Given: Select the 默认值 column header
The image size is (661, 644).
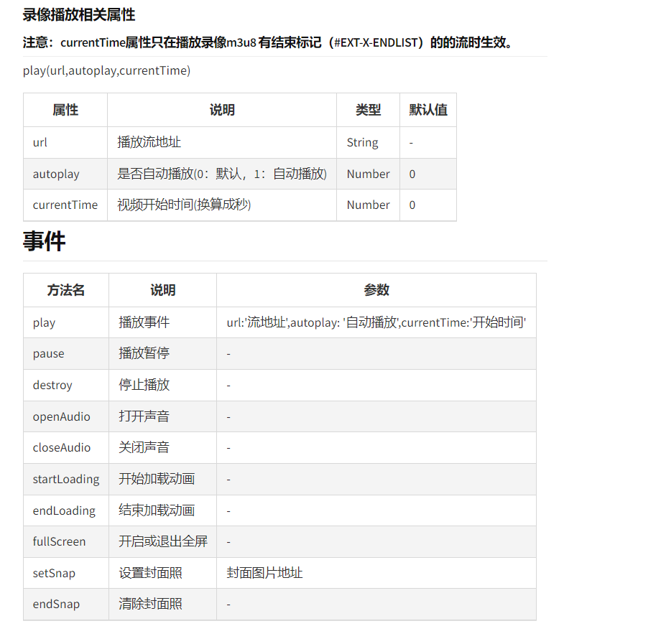Looking at the screenshot, I should pyautogui.click(x=427, y=110).
